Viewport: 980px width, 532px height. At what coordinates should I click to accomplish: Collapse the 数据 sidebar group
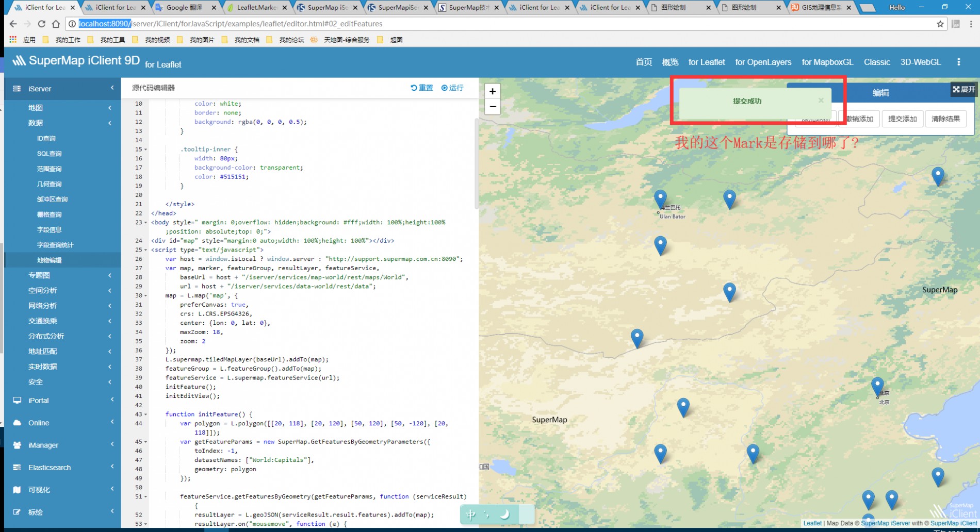pyautogui.click(x=62, y=123)
